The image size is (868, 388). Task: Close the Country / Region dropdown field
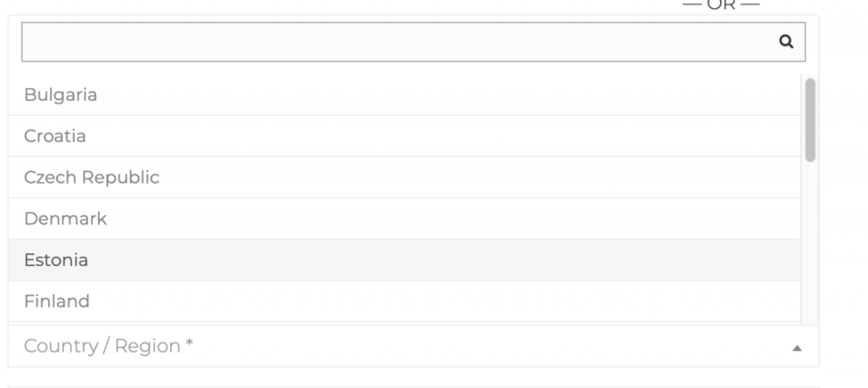pyautogui.click(x=413, y=346)
